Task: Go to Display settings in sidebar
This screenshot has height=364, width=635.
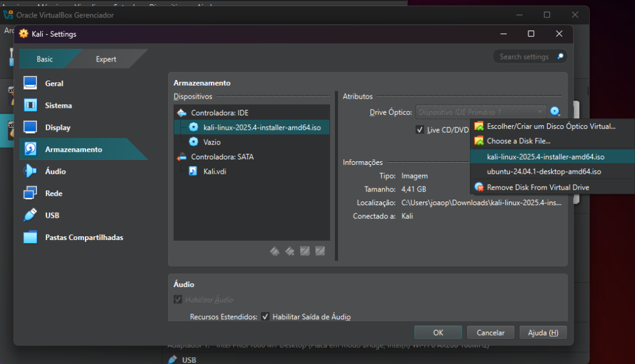Action: pos(57,128)
